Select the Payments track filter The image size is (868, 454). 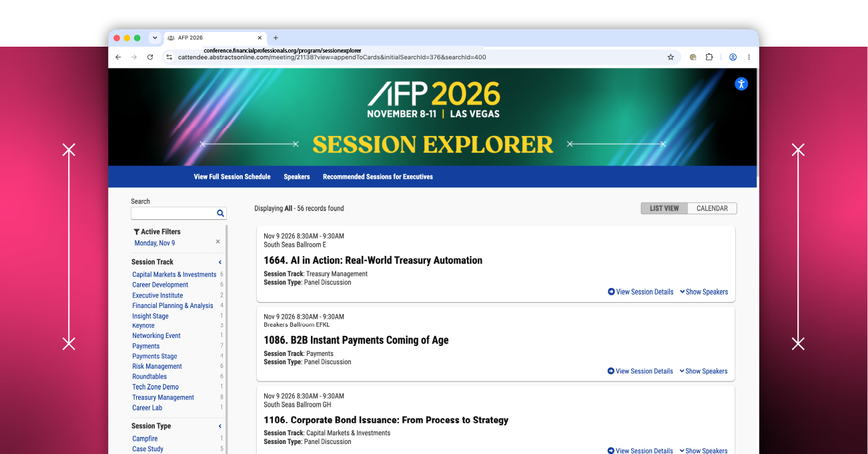coord(145,346)
